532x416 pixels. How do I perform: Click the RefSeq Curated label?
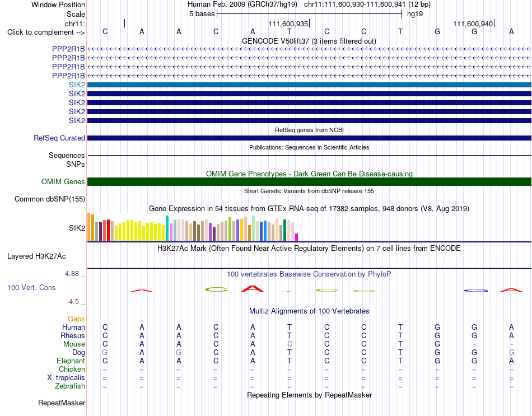pos(59,138)
